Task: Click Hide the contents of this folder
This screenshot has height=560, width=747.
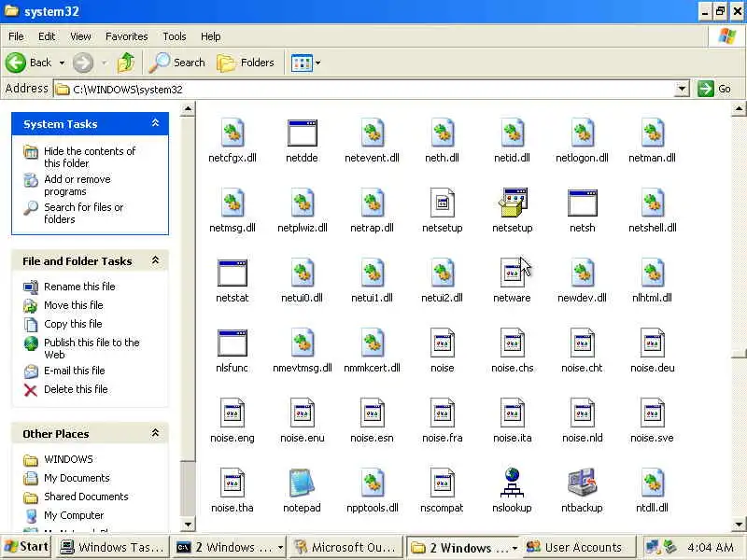Action: (x=90, y=157)
